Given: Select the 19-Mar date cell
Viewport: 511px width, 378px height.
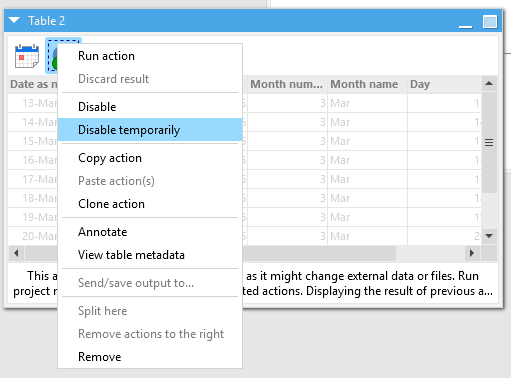Looking at the screenshot, I should point(33,217).
